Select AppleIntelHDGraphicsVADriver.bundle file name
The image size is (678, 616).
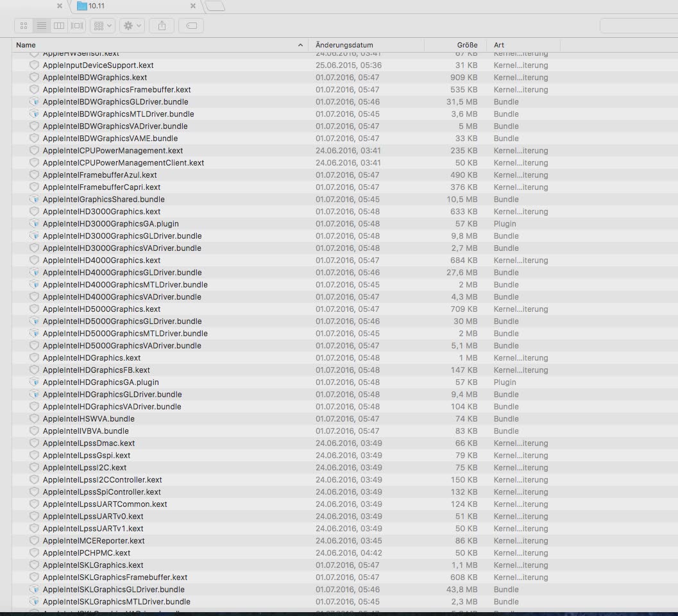[x=112, y=407]
